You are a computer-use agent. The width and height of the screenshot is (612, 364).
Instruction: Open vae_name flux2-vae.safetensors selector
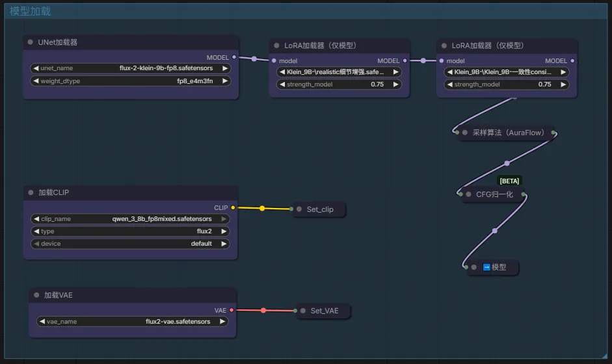(132, 322)
